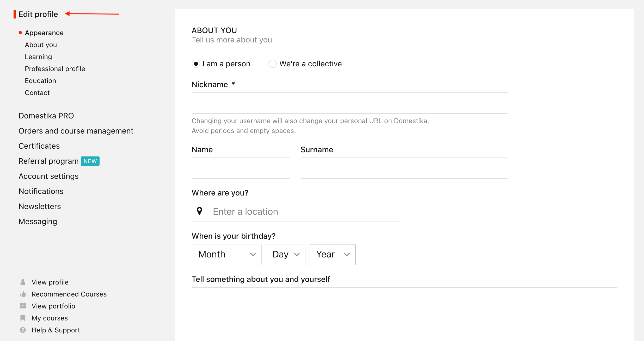The height and width of the screenshot is (341, 644).
Task: Open Recommended Courses link
Action: (69, 294)
